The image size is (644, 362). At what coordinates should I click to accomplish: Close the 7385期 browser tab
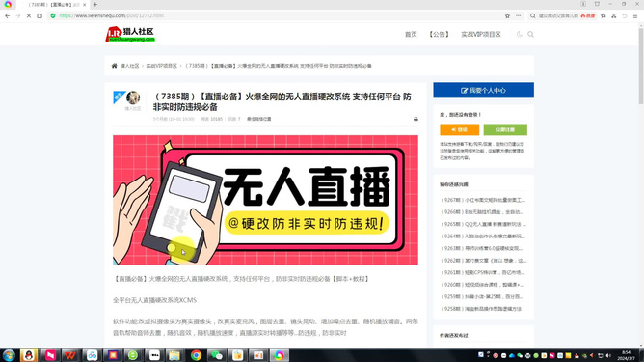[x=84, y=5]
